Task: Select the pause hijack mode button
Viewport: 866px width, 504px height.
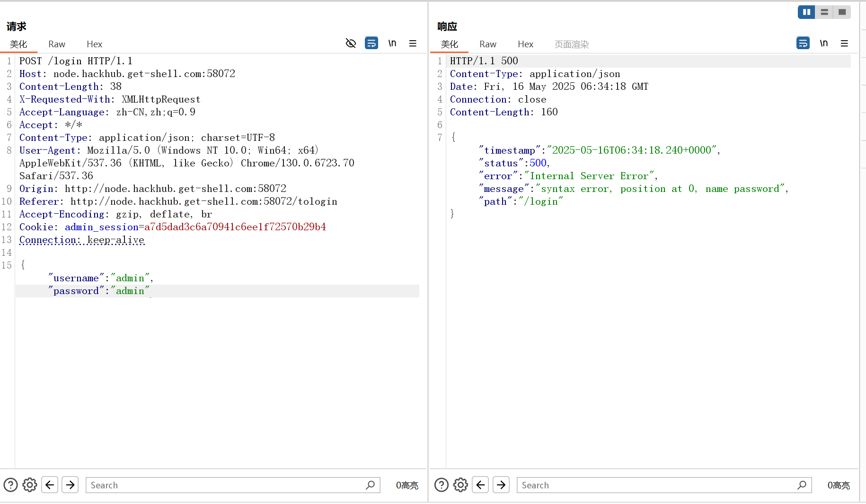Action: tap(806, 12)
